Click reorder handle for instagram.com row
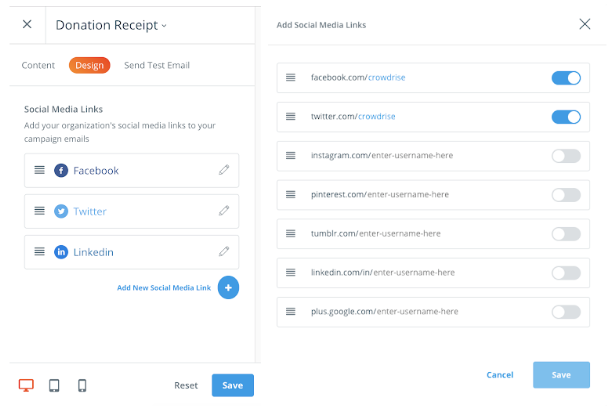This screenshot has height=414, width=613. (x=290, y=156)
